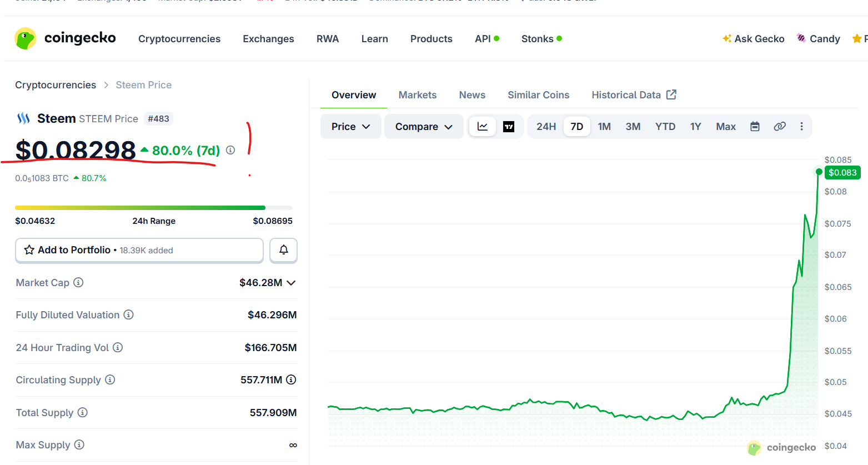Select Max chart range
Screen dimensions: 868x465
pyautogui.click(x=726, y=127)
